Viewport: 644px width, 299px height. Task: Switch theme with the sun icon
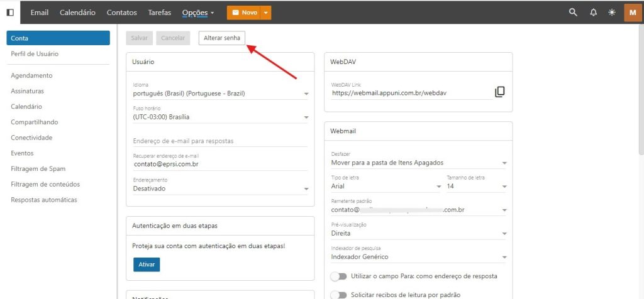tap(613, 13)
